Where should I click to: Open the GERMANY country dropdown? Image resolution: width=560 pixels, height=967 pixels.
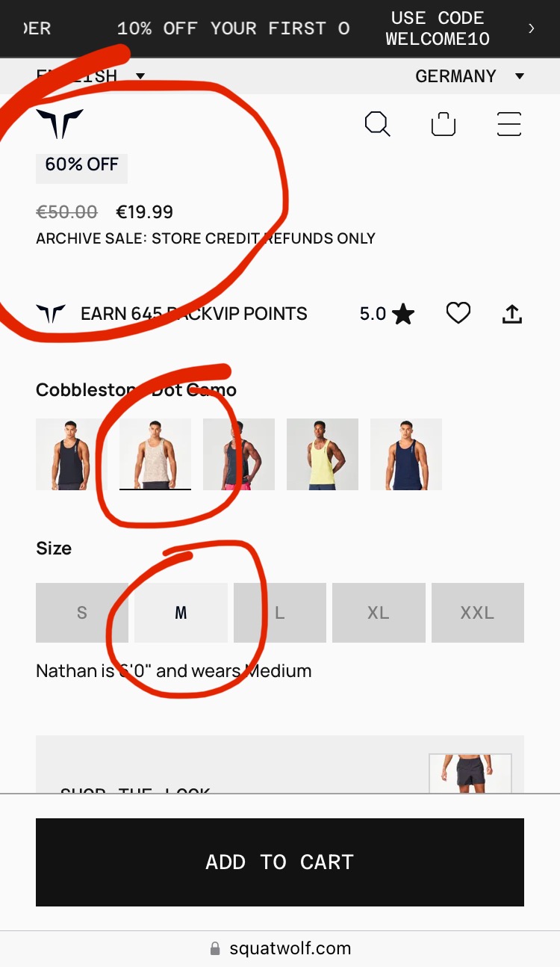[470, 76]
